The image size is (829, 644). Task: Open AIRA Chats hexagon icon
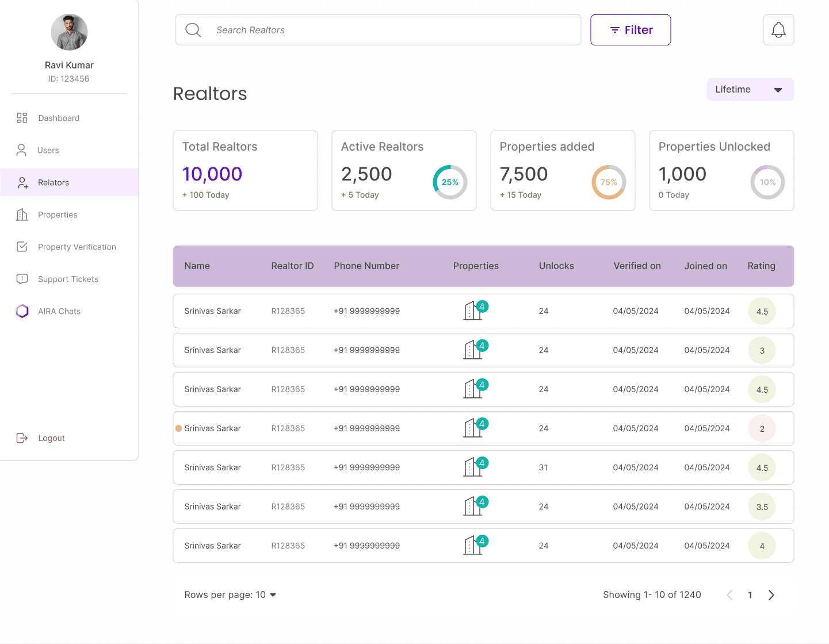(22, 311)
